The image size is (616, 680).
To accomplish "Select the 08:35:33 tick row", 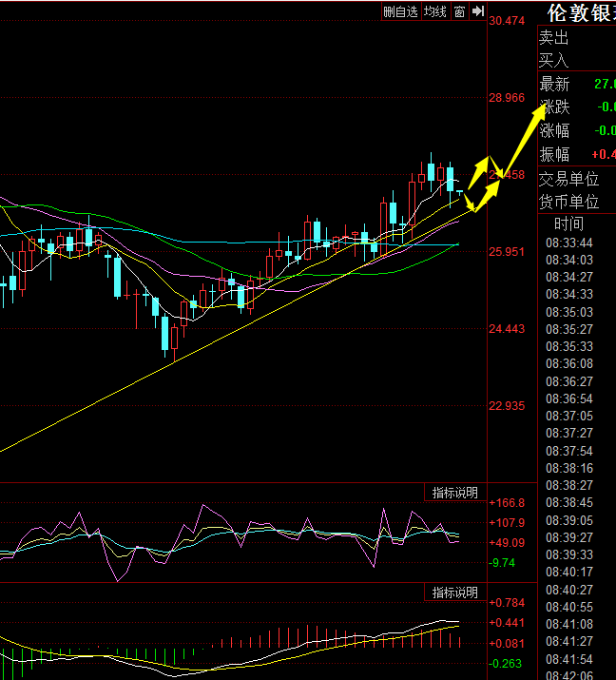I will coord(569,346).
